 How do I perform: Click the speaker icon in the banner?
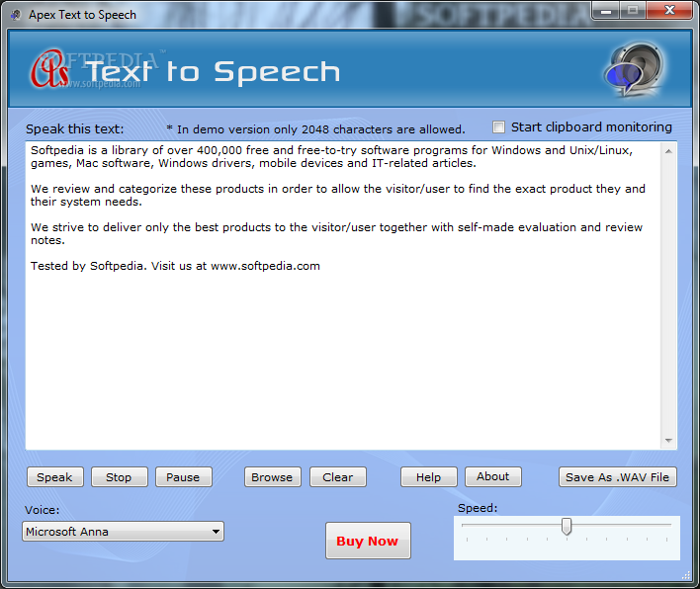tap(634, 69)
